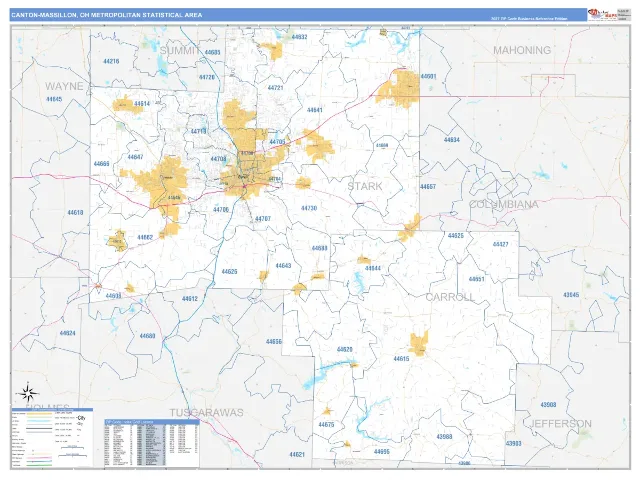
Task: Click ZIP code 44730
Action: tap(309, 208)
